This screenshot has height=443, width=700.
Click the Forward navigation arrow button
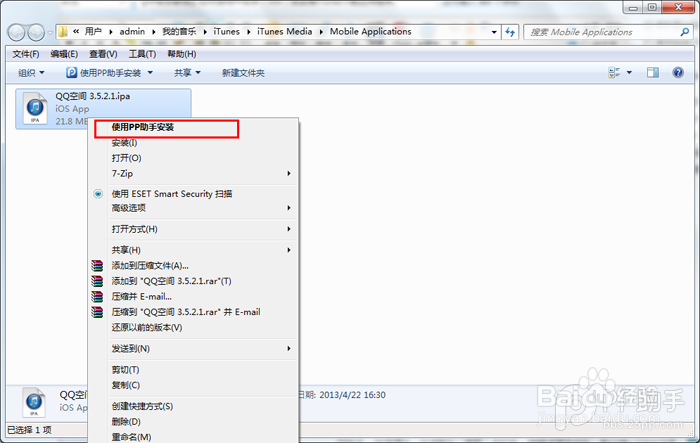[x=36, y=32]
